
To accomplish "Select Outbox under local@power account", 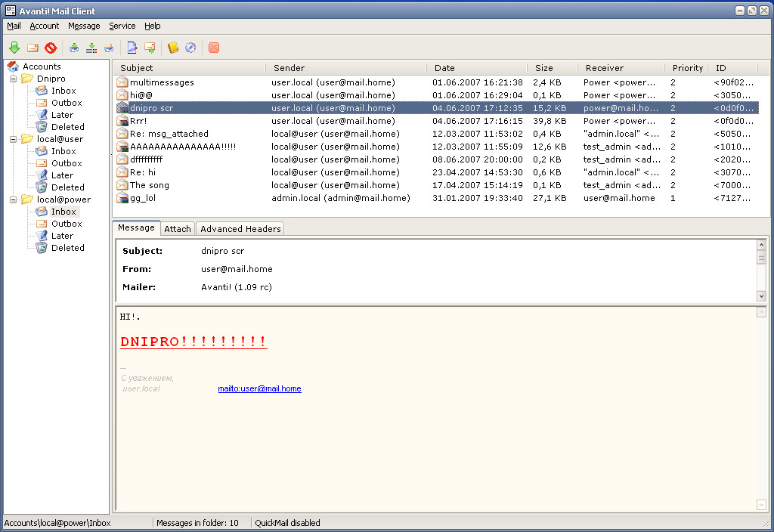I will pyautogui.click(x=67, y=224).
